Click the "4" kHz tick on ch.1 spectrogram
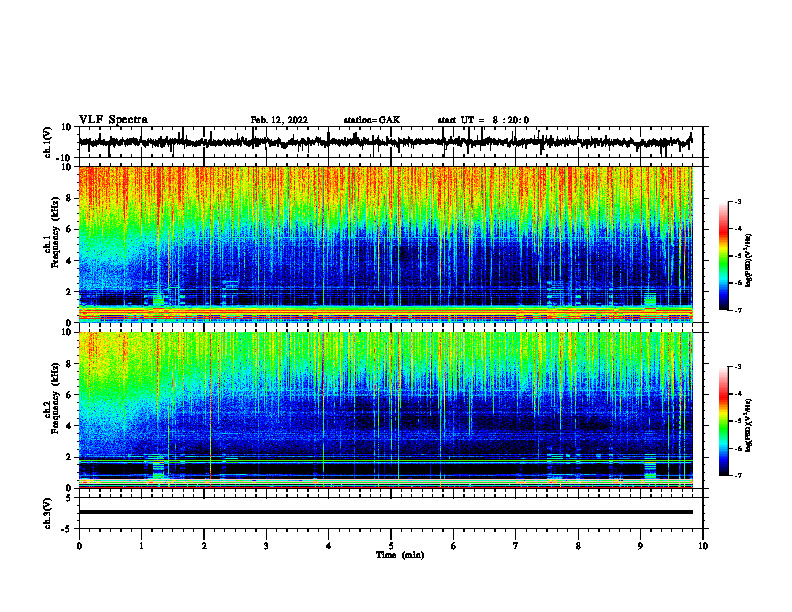 click(x=70, y=261)
